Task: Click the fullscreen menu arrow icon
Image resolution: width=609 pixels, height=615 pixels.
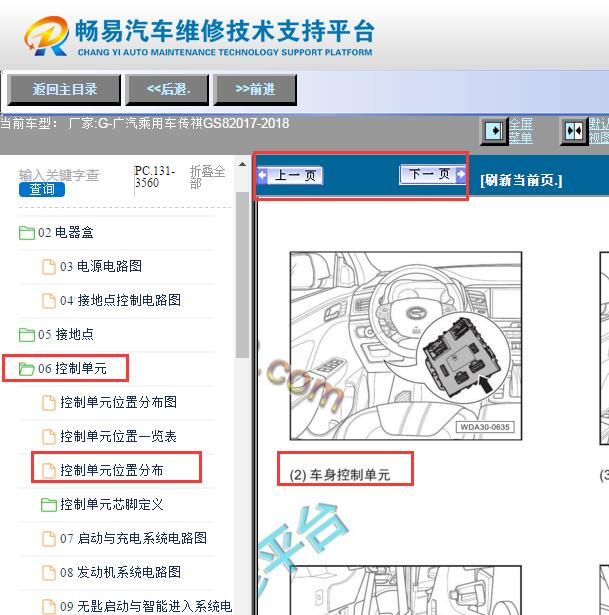Action: coord(494,131)
